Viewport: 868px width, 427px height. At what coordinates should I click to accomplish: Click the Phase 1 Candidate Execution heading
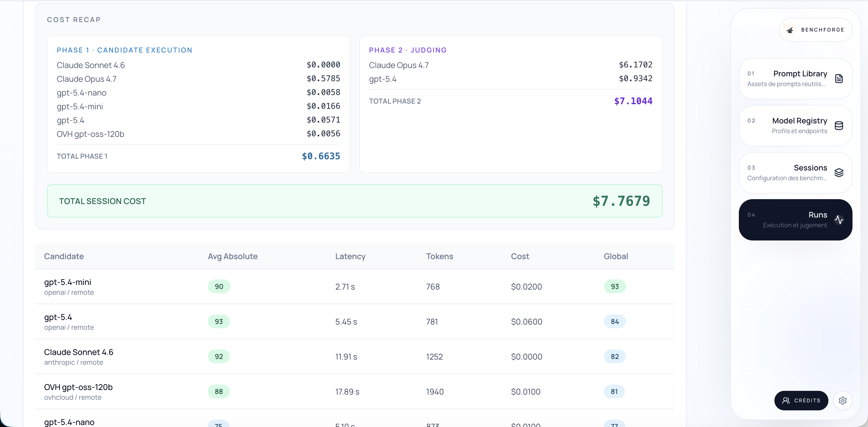[x=124, y=50]
